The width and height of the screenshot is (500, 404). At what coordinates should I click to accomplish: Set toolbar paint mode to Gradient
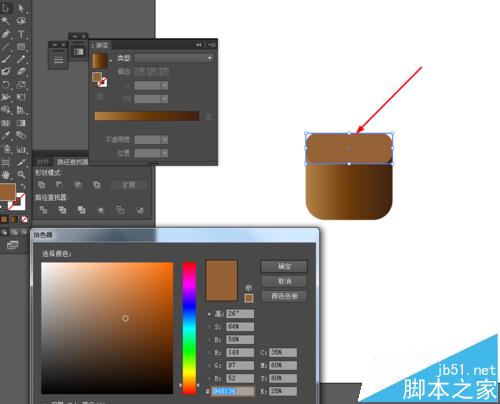click(x=14, y=219)
